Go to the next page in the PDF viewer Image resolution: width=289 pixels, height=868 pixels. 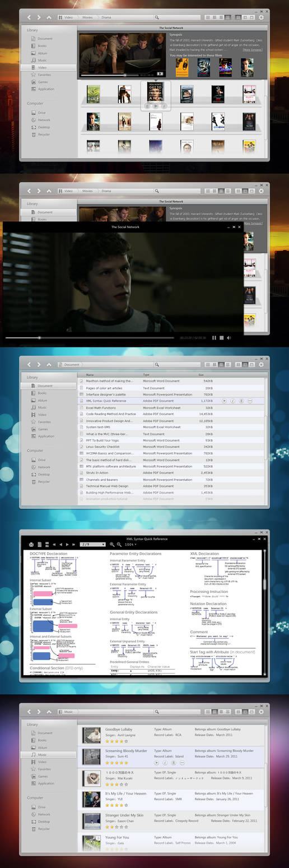tap(67, 544)
